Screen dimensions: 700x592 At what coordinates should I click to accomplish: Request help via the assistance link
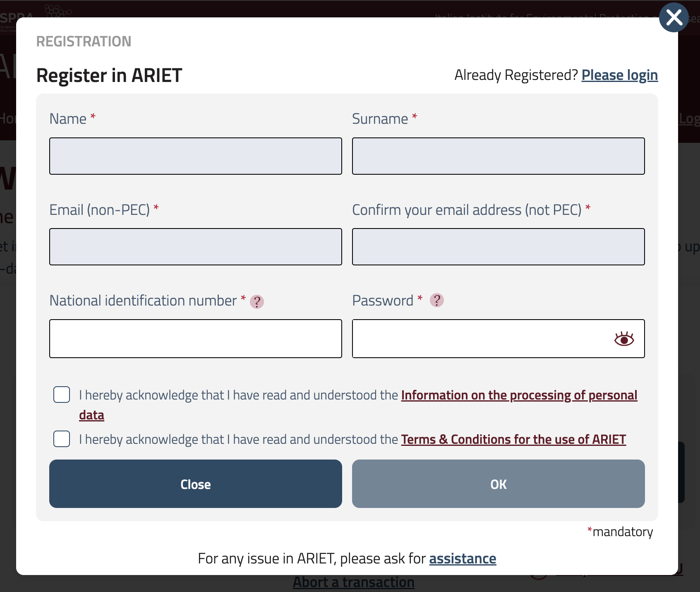463,558
